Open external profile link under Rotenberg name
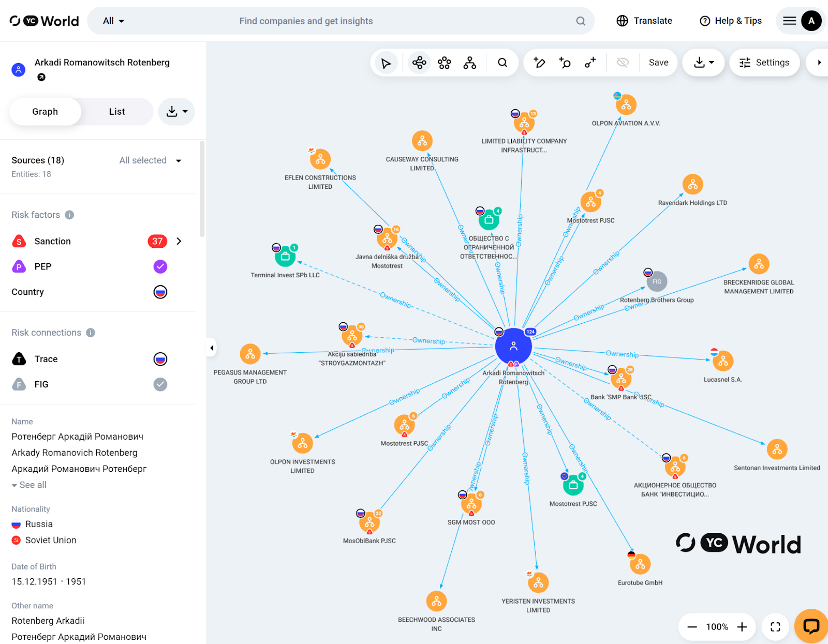This screenshot has width=828, height=644. click(41, 77)
